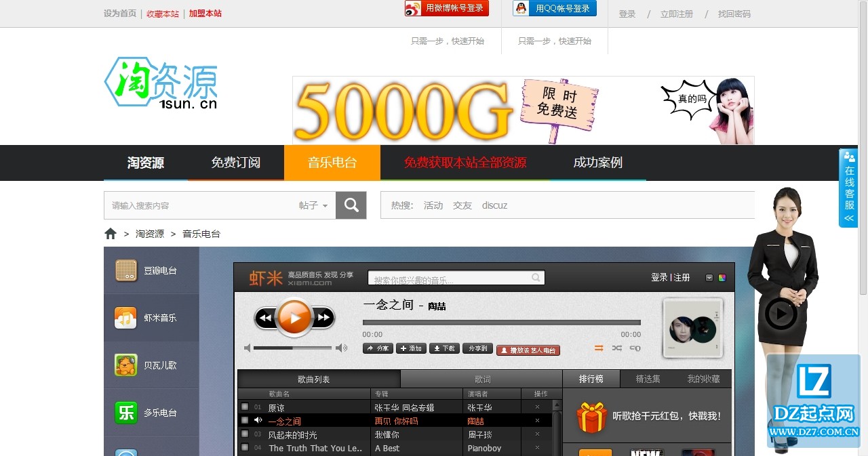Click the 添加 button in the player
This screenshot has height=456, width=868.
(411, 348)
